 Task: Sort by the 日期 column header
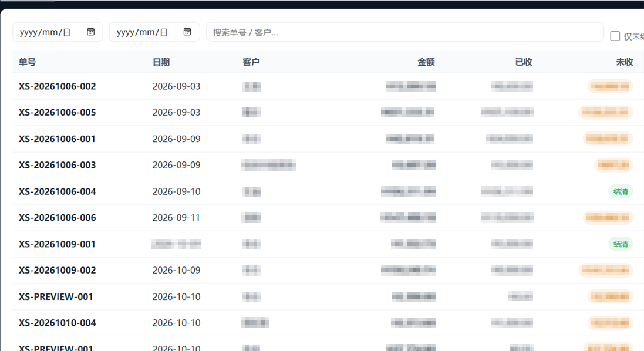(161, 62)
